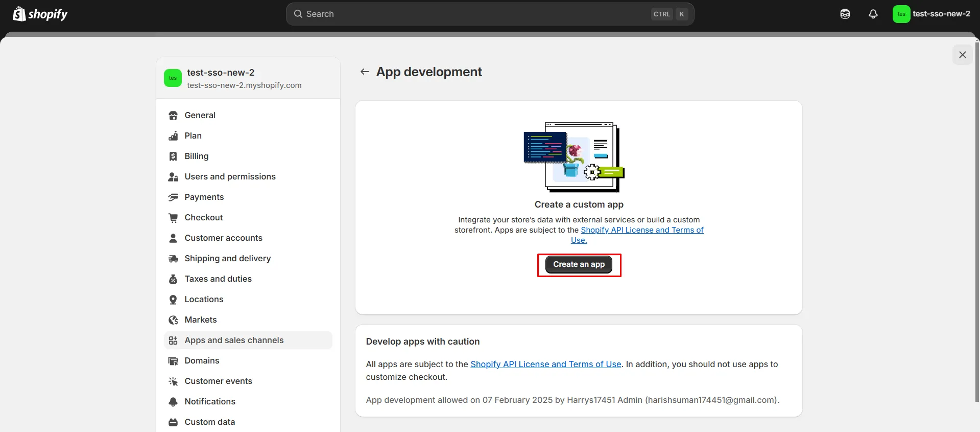Open Customer events

(248, 381)
